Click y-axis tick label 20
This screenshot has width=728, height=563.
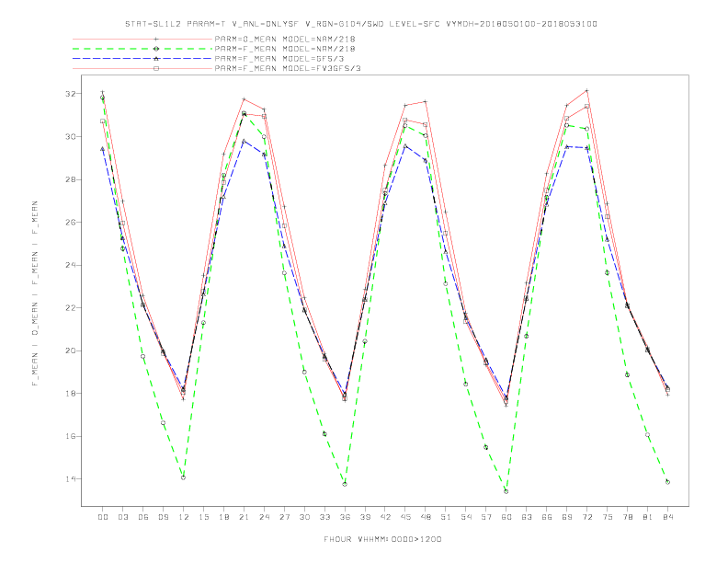(70, 350)
